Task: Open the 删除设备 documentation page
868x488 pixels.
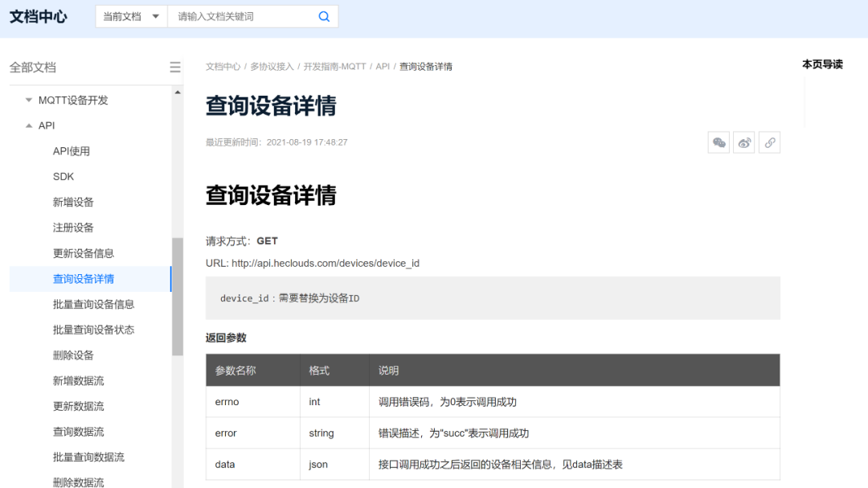Action: (72, 355)
